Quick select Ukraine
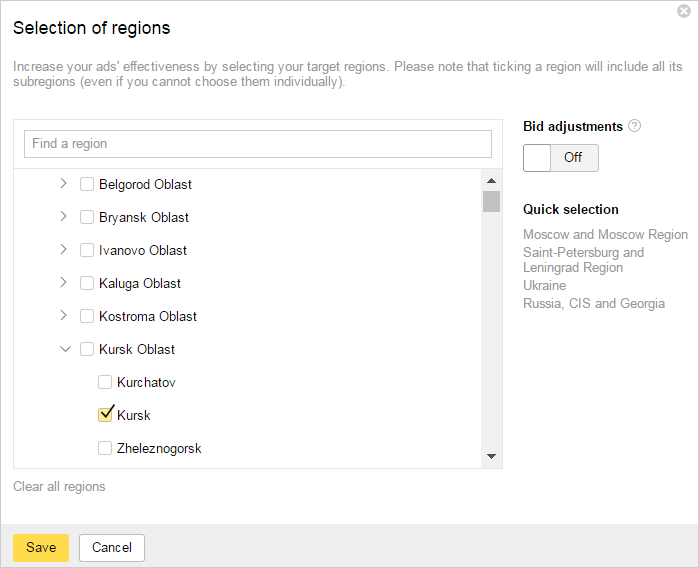This screenshot has height=568, width=699. tap(544, 285)
